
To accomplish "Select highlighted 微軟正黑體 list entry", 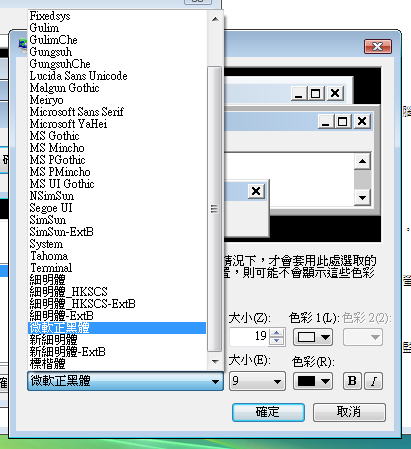I will 117,328.
